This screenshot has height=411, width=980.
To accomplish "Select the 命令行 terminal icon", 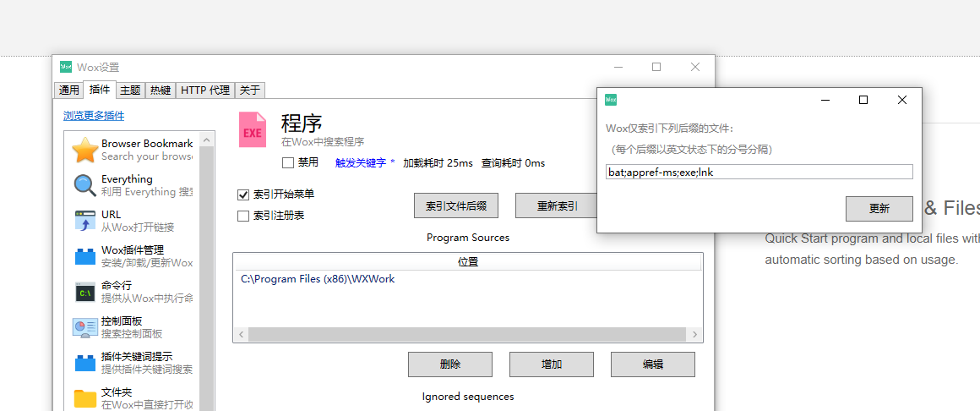I will click(x=84, y=292).
